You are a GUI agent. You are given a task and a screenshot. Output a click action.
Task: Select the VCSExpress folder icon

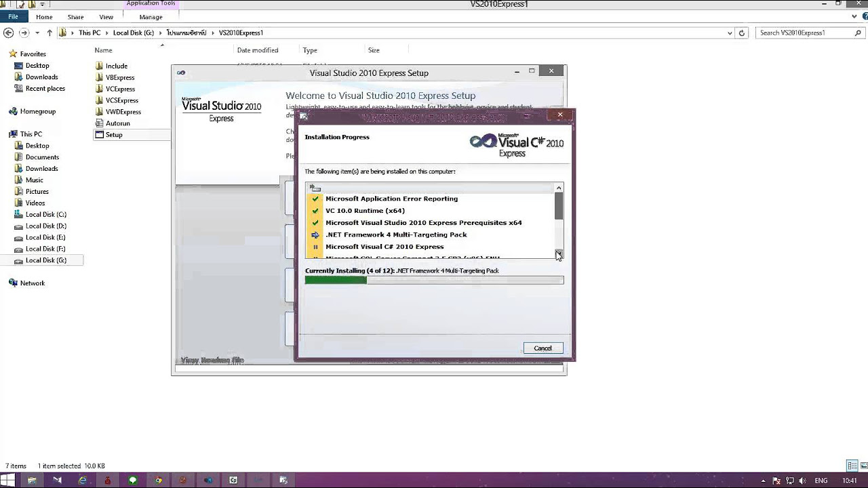pyautogui.click(x=99, y=100)
